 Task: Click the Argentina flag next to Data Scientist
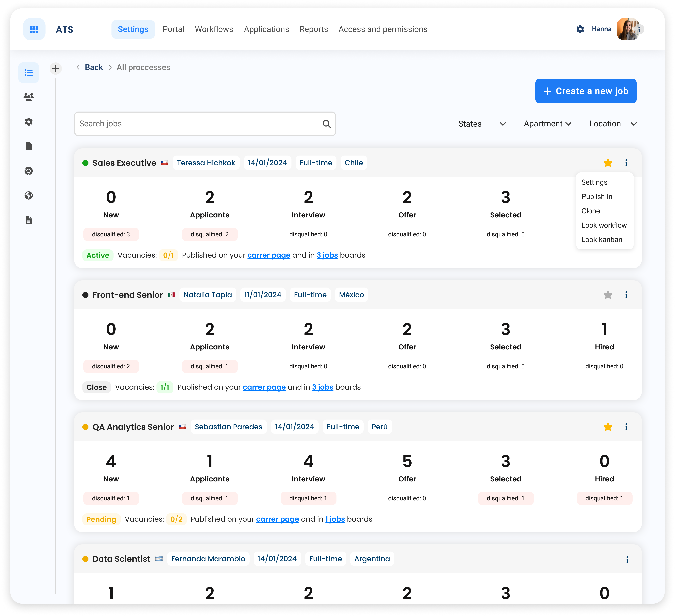click(159, 559)
